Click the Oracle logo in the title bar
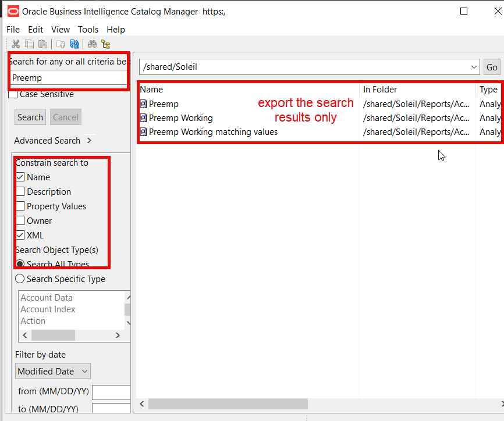 [x=13, y=12]
